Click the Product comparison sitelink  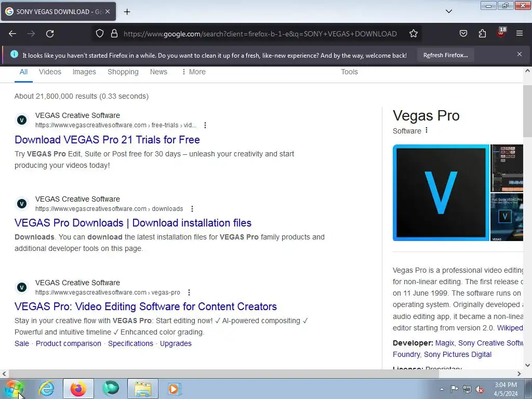pos(69,344)
